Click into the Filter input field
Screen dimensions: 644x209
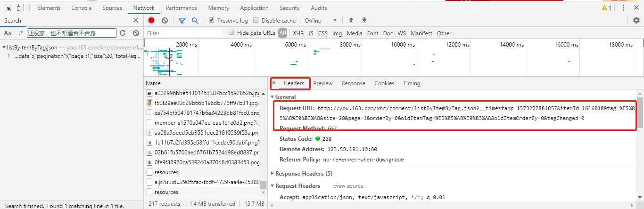(x=184, y=33)
